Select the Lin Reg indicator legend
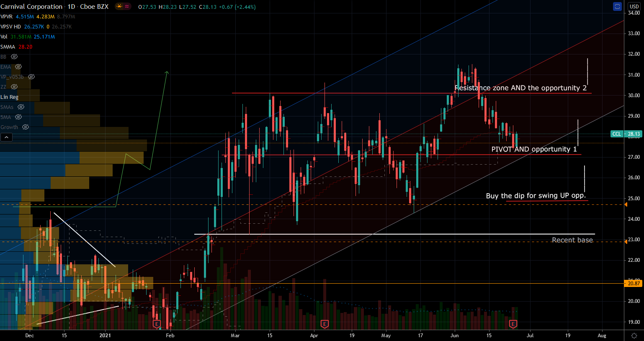This screenshot has width=644, height=341. 9,97
